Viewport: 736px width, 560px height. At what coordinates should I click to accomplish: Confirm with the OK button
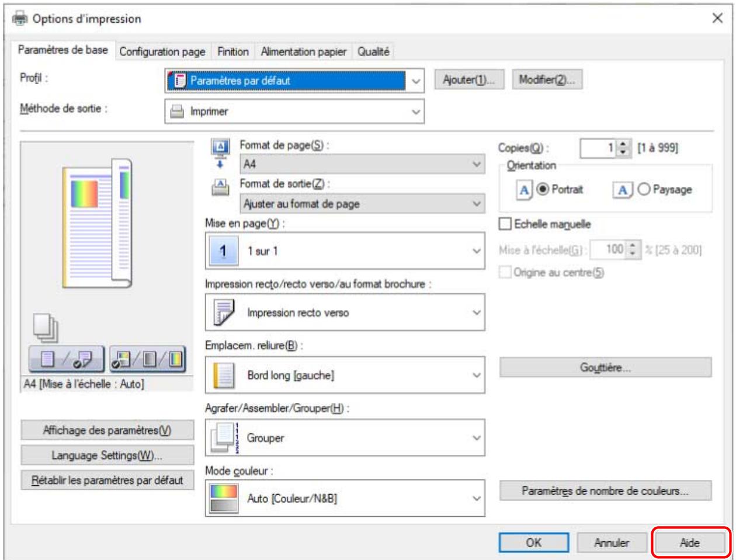coord(533,542)
